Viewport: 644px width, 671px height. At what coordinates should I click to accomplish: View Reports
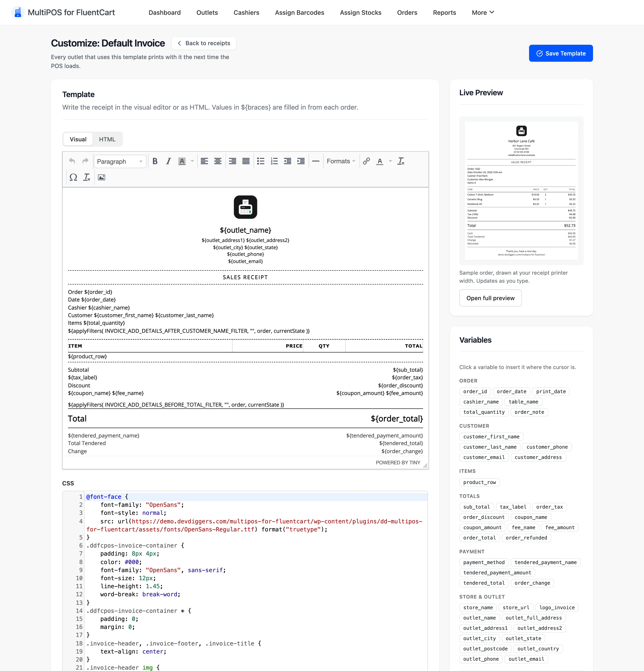(x=445, y=13)
